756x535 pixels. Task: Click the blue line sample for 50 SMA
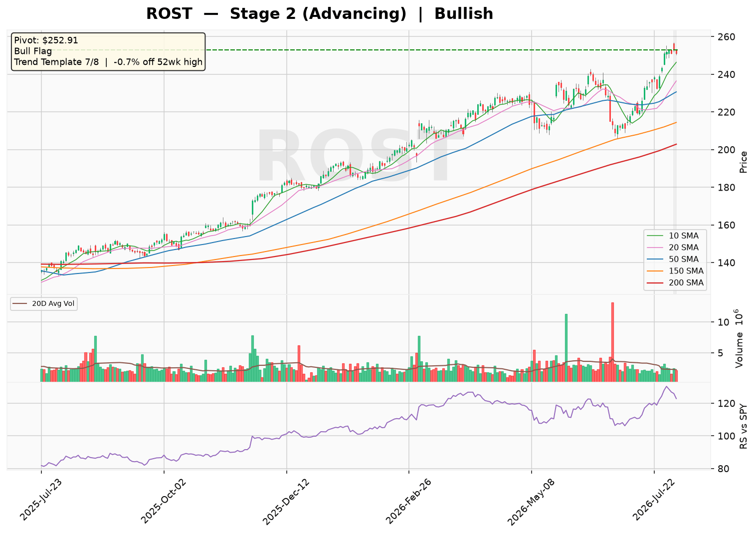click(655, 259)
